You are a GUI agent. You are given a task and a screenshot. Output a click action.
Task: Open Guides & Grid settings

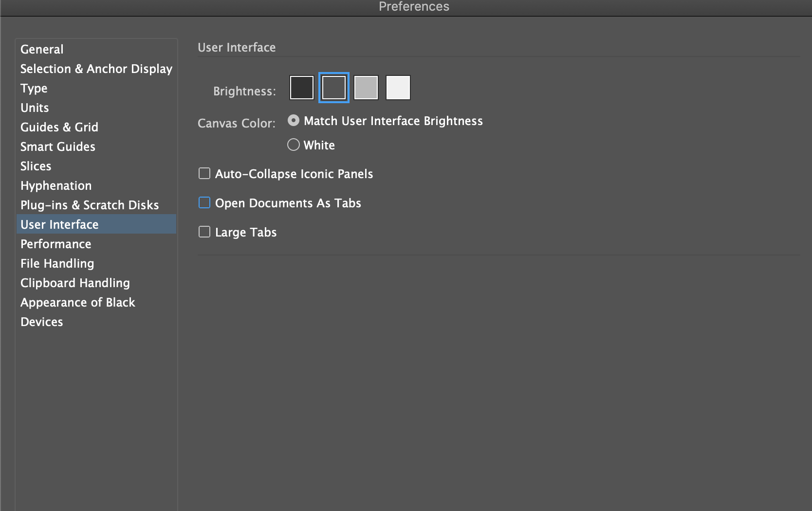point(59,127)
